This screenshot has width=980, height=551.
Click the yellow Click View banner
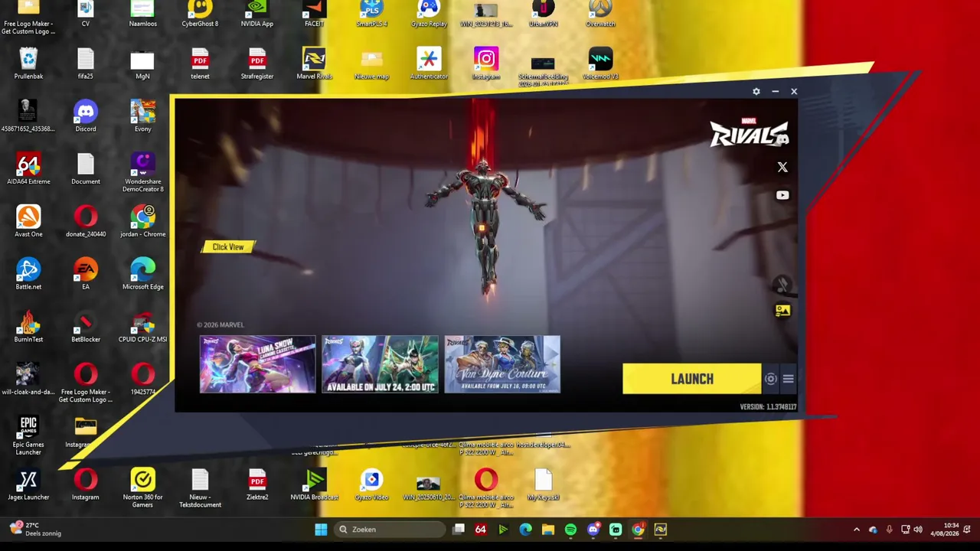coord(228,246)
